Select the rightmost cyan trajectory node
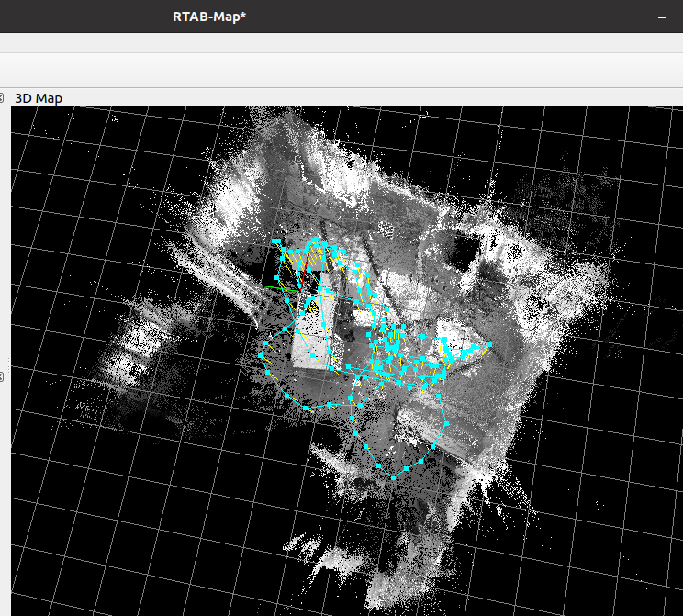The height and width of the screenshot is (616, 683). (489, 345)
